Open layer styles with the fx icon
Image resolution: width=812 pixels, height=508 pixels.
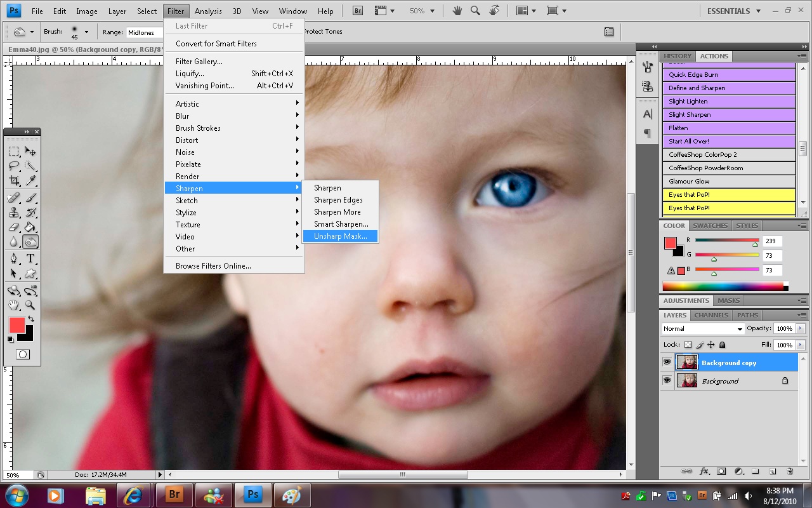pos(704,471)
